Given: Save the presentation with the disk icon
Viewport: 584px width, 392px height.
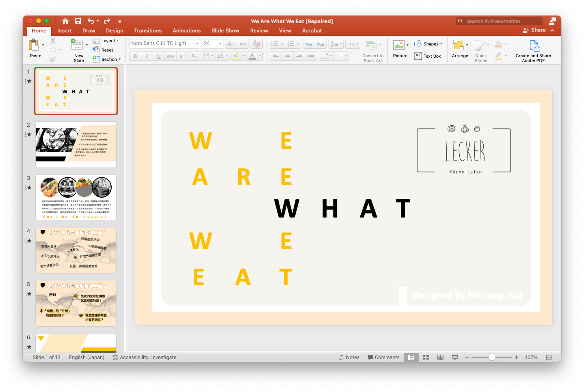Looking at the screenshot, I should (78, 21).
